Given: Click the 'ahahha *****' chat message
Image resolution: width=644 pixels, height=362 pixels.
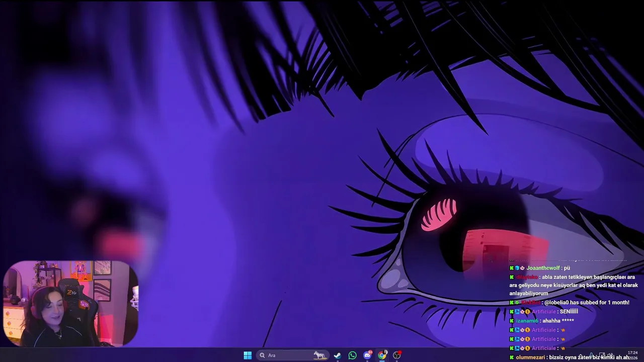Looking at the screenshot, I should click(558, 321).
